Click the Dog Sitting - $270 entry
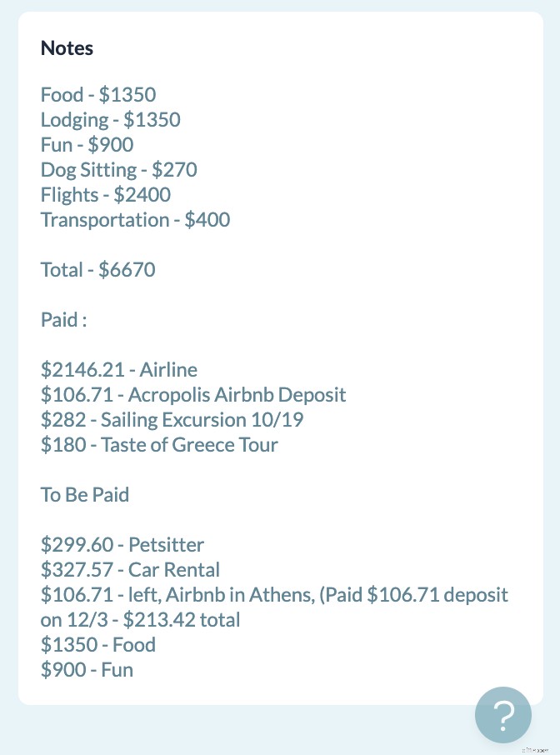The width and height of the screenshot is (560, 755). coord(118,169)
